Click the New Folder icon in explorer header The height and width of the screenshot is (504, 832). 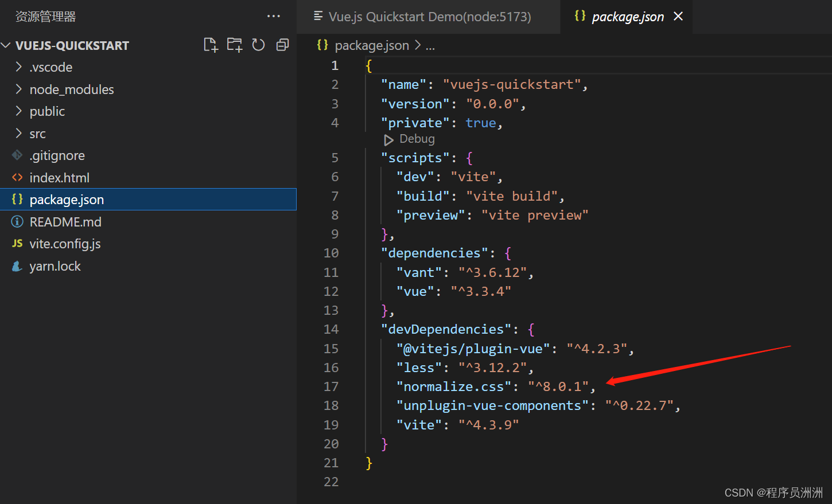(235, 45)
